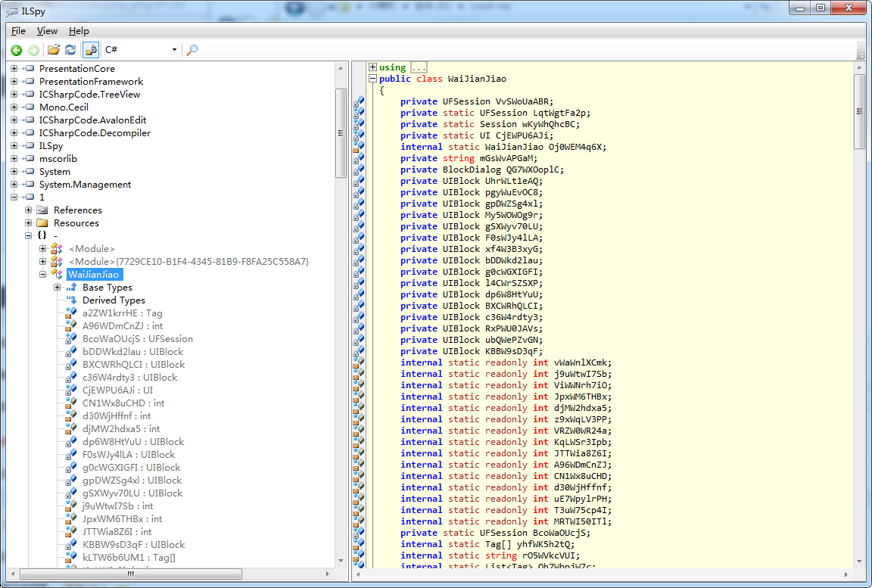This screenshot has width=872, height=588.
Task: Expand the mscorlib assembly node
Action: point(14,159)
